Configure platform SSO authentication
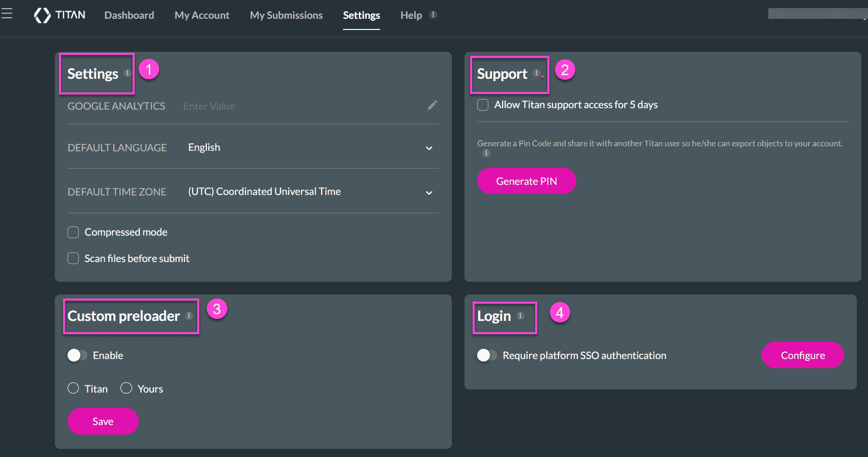 coord(802,355)
